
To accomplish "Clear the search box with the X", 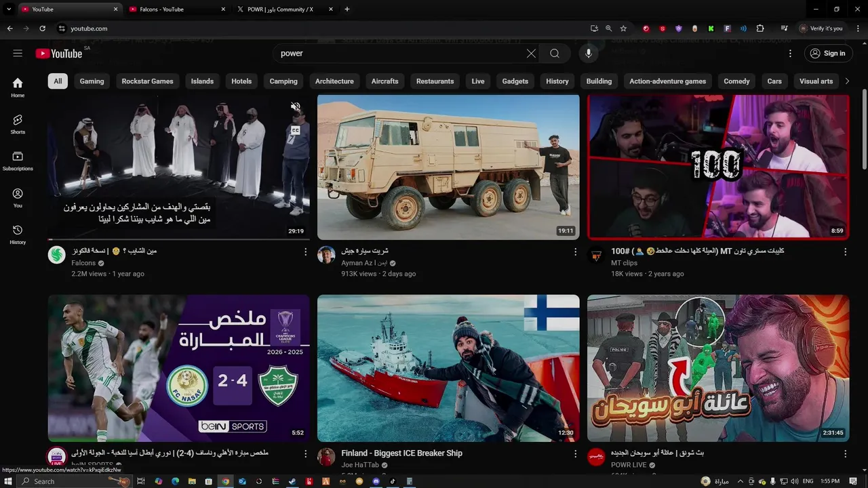I will point(531,54).
